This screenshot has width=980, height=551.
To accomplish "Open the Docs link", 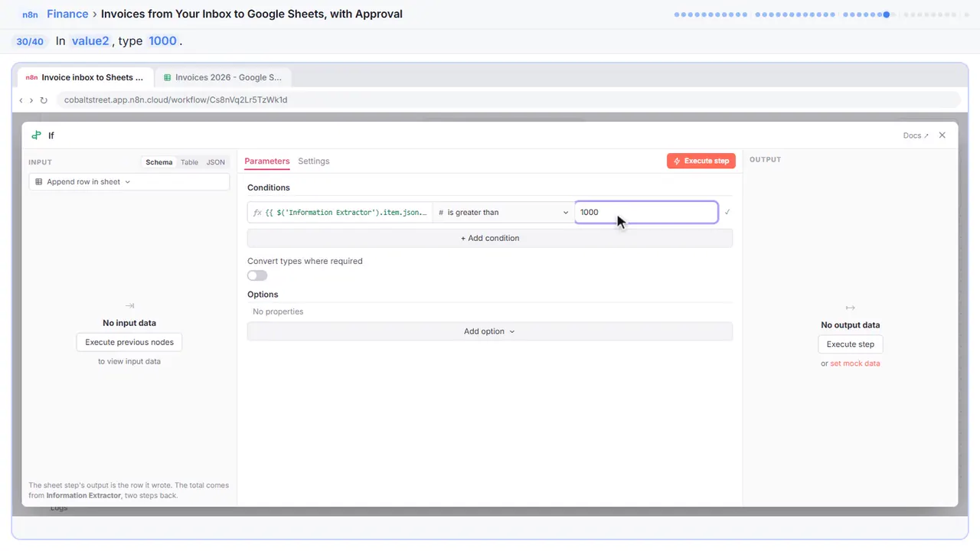I will click(916, 135).
